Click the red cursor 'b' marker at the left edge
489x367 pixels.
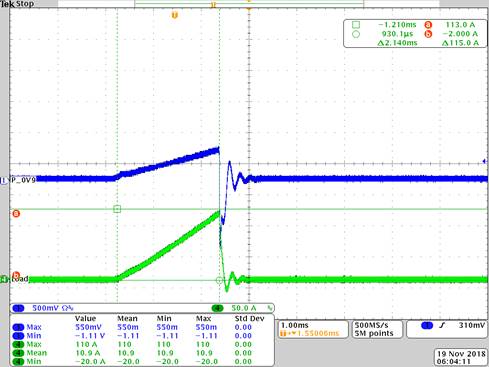coord(16,275)
